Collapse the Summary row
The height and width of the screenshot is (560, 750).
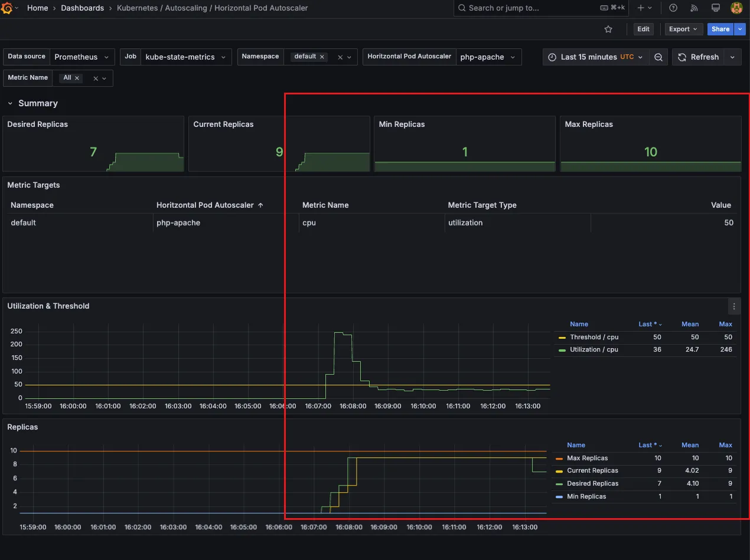(32, 103)
